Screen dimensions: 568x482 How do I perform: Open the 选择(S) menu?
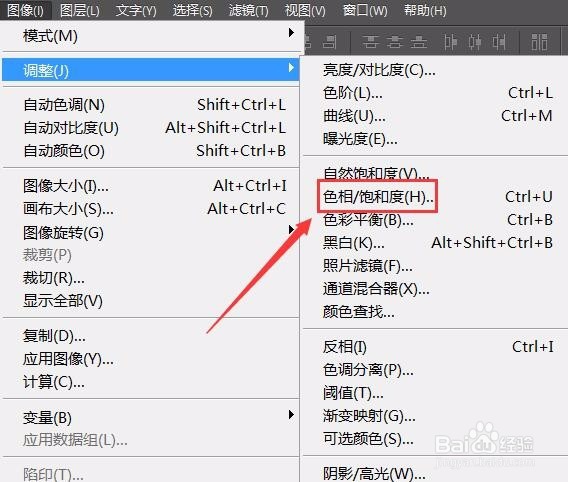click(192, 10)
